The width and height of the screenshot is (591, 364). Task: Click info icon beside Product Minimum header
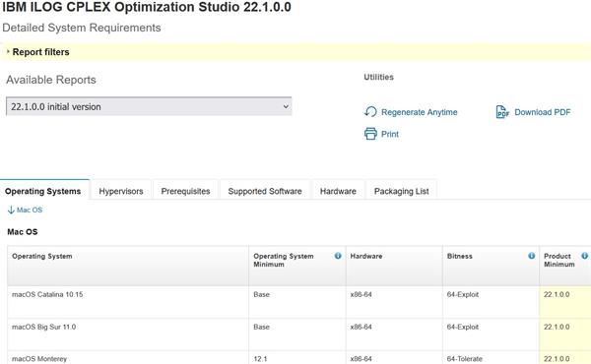pos(584,256)
